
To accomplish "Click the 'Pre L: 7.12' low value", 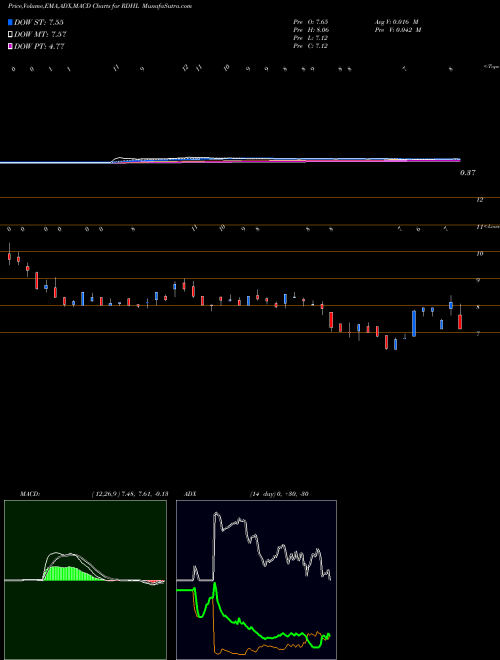I will (311, 38).
